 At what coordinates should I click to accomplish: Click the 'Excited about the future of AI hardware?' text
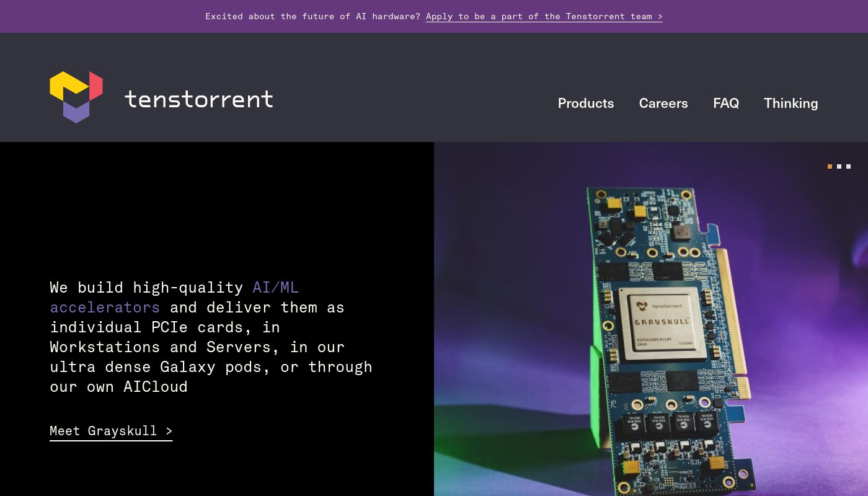pyautogui.click(x=313, y=17)
